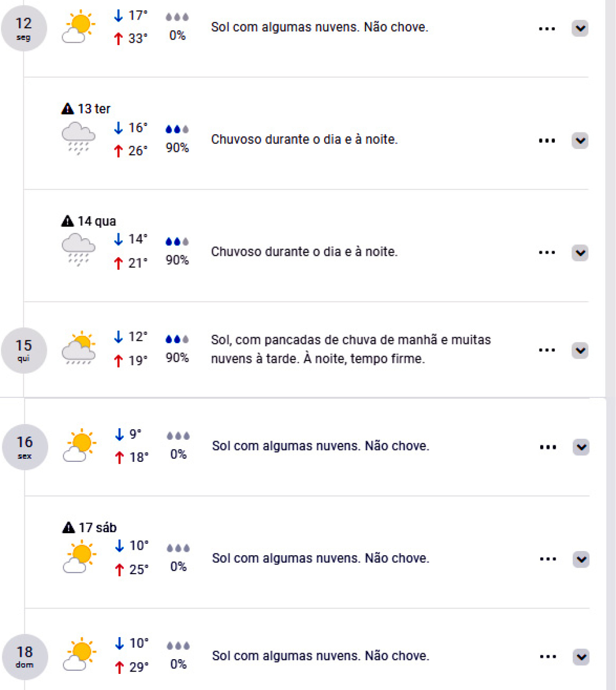Expand the chevron for 17 sáb forecast
Viewport: 616px width, 690px height.
581,559
